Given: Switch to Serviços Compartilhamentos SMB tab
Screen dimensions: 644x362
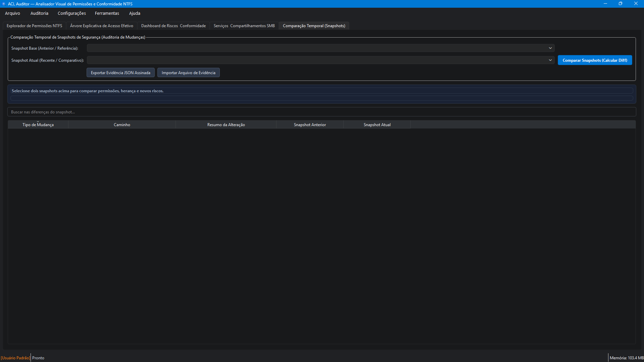Looking at the screenshot, I should [x=244, y=26].
